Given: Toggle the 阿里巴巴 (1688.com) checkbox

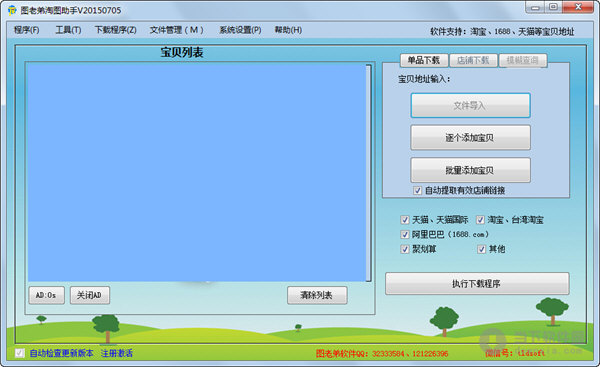Looking at the screenshot, I should (404, 234).
